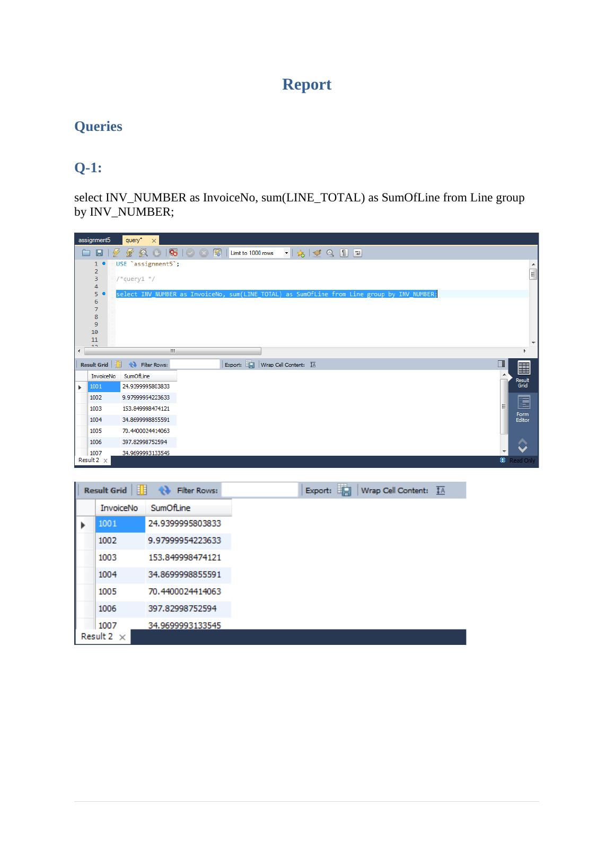Click the star save-snippet icon
Screen dimensions: 614x868
301,253
